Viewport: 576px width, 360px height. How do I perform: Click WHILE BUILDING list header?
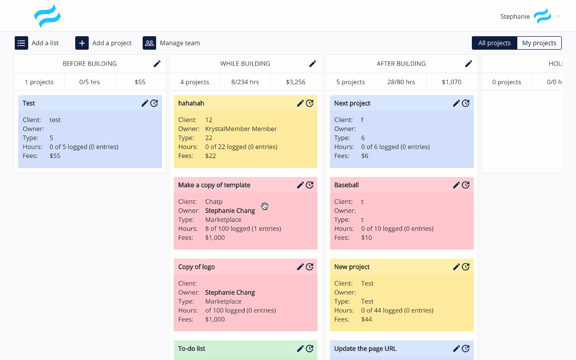[x=245, y=64]
